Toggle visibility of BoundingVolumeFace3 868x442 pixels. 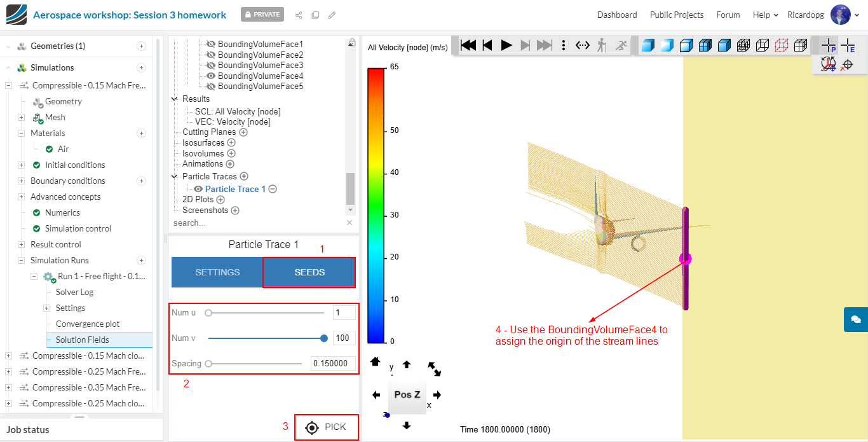(212, 66)
